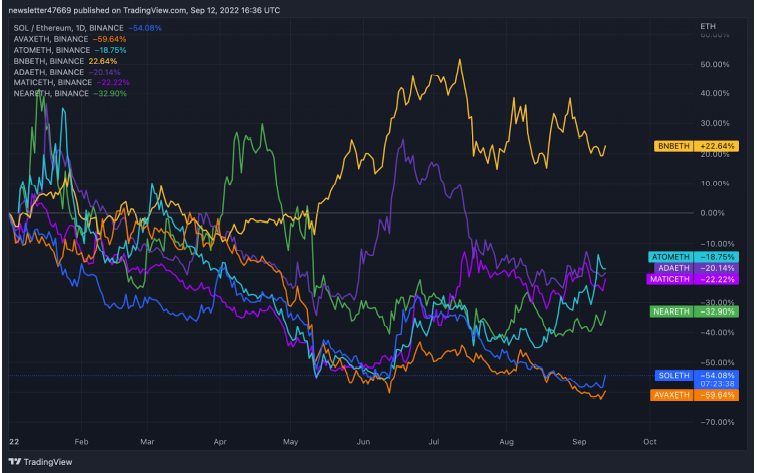Click the ADAETH price scale label
The height and width of the screenshot is (473, 757).
[x=673, y=268]
